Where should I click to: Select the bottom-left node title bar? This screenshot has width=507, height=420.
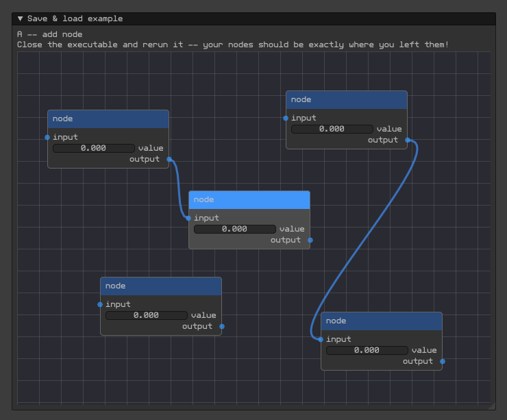[x=161, y=286]
